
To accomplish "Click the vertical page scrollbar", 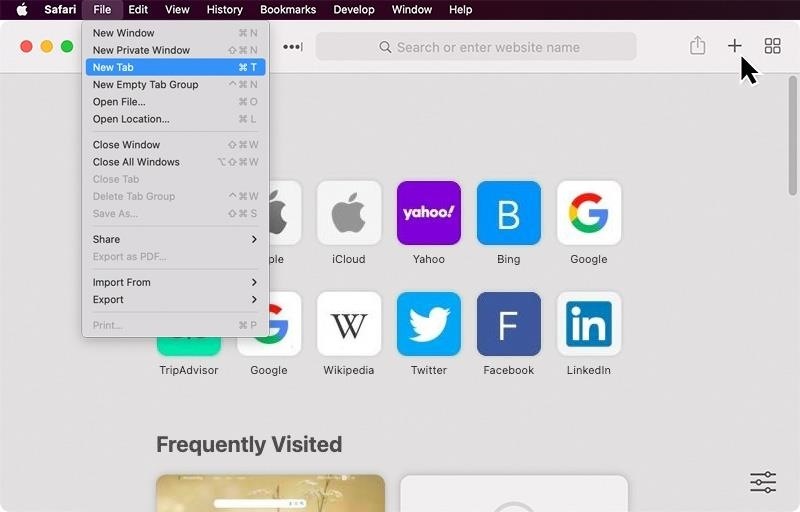I will pos(792,136).
